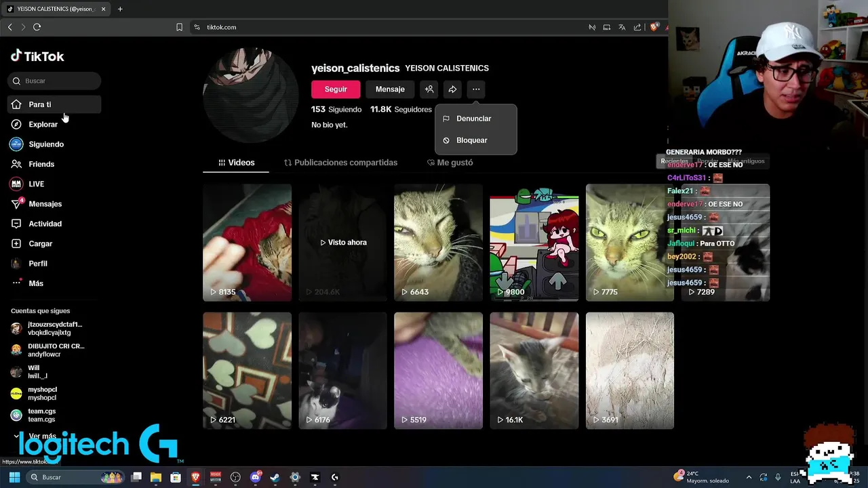Click the Brave Shields lion icon

point(654,27)
